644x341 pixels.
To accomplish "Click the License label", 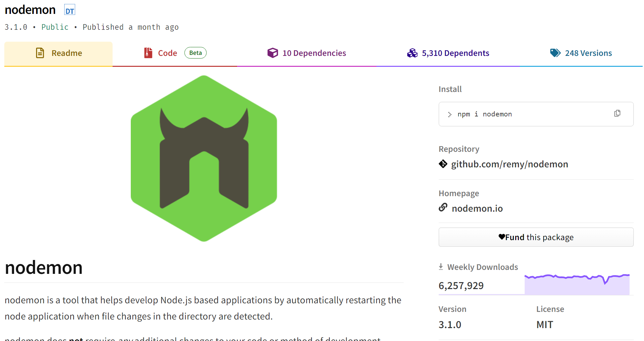I will tap(550, 309).
